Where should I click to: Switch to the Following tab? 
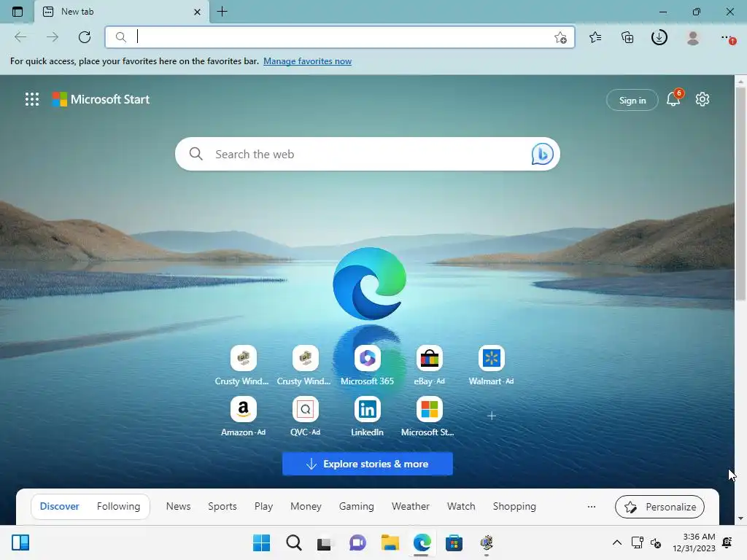(119, 506)
